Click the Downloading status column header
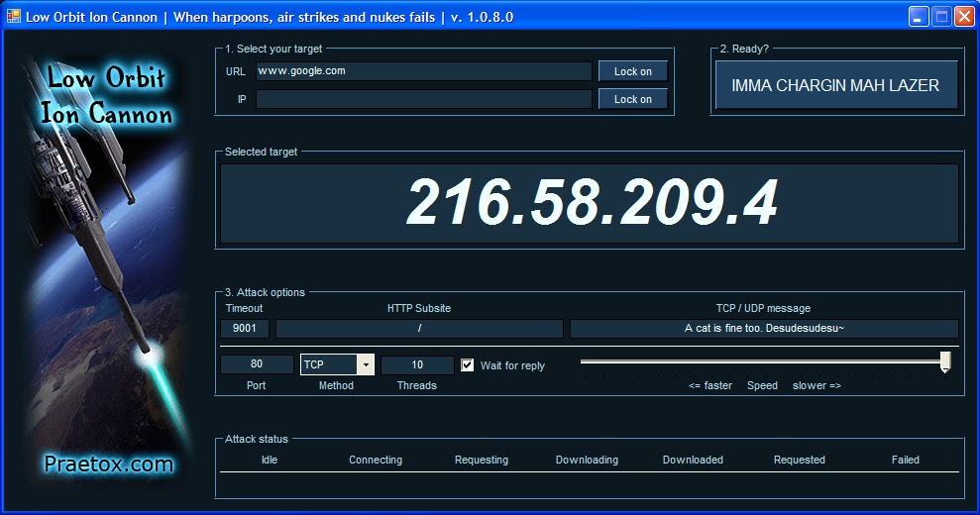Screen dimensions: 980x515 [x=587, y=460]
